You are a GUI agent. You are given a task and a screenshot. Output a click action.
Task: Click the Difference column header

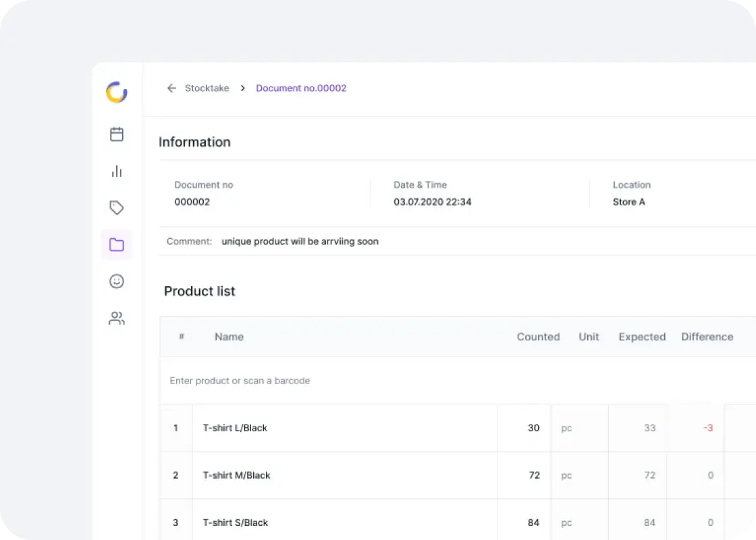(x=707, y=337)
